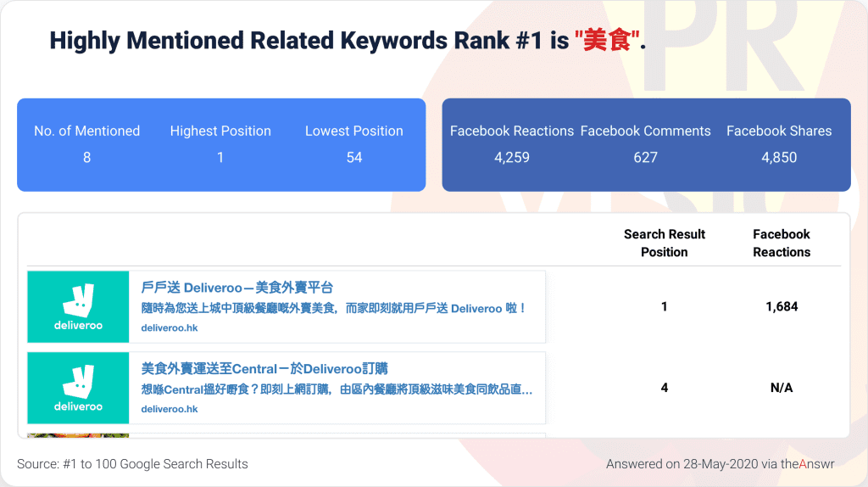868x487 pixels.
Task: Select search position value 1 in the first row
Action: coord(665,306)
